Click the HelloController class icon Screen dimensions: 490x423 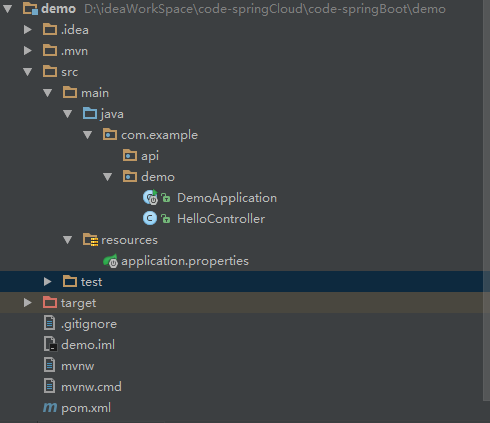tap(150, 219)
